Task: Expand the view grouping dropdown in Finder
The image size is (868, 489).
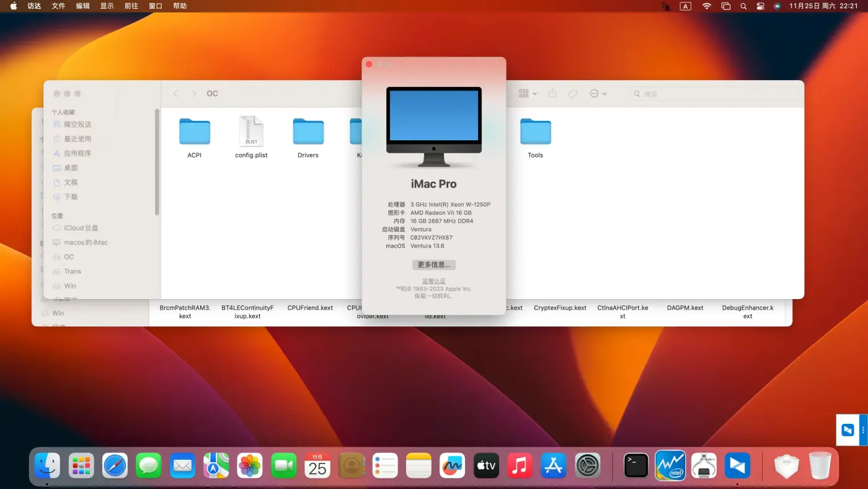Action: coord(528,94)
